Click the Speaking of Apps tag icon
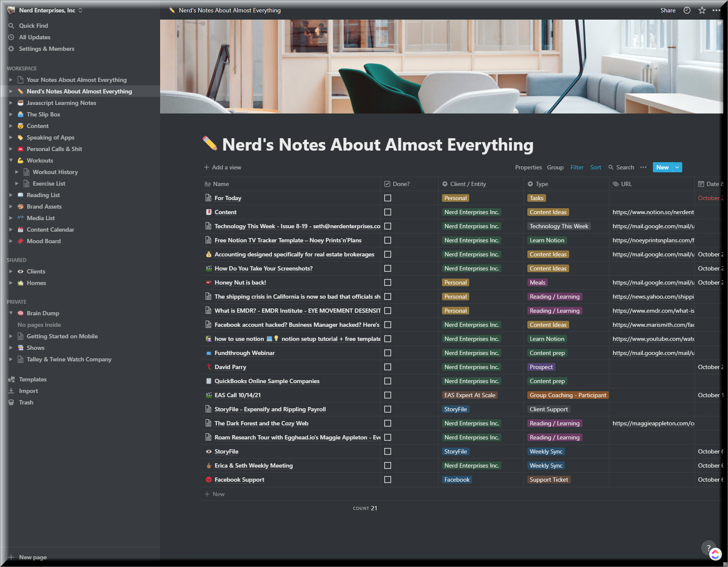Image resolution: width=728 pixels, height=567 pixels. (20, 137)
